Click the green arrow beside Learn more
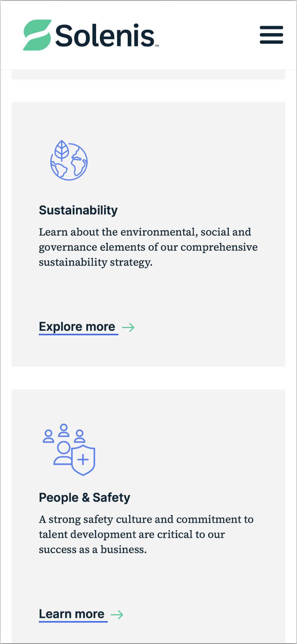The image size is (297, 644). pos(117,615)
